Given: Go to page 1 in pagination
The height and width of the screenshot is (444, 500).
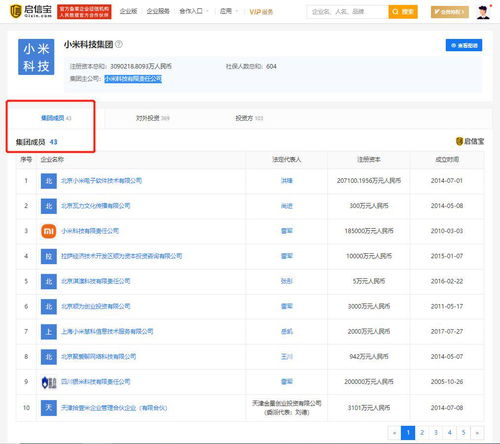Looking at the screenshot, I should tap(408, 433).
